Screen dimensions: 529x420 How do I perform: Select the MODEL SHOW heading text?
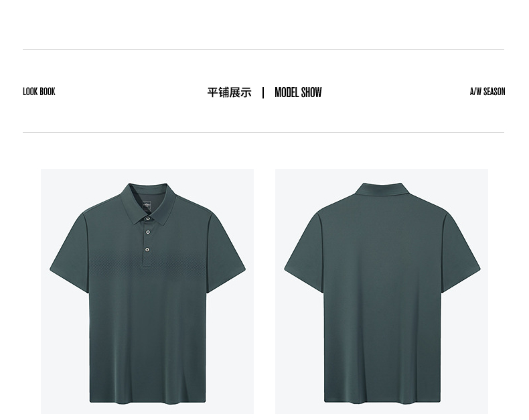point(298,92)
